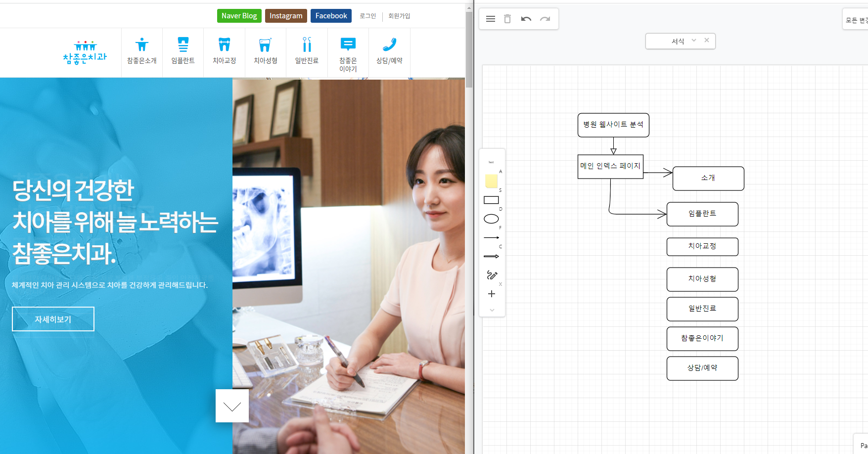Open the 일반진료 menu item
Image resolution: width=868 pixels, height=454 pixels.
click(307, 52)
